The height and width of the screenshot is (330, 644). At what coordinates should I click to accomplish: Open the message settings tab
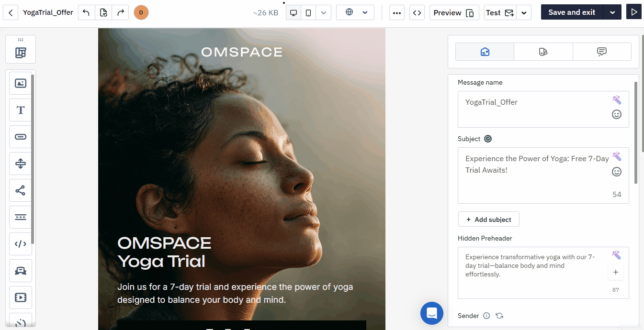click(485, 52)
